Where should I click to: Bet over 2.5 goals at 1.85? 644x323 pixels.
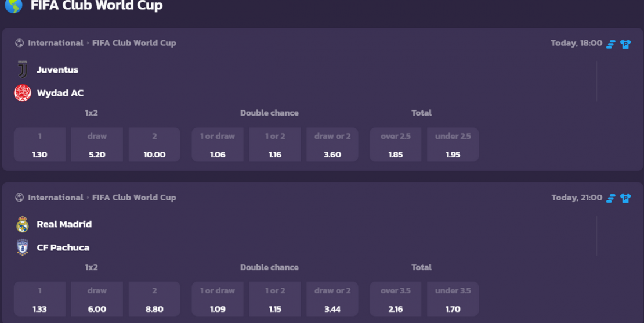point(396,145)
